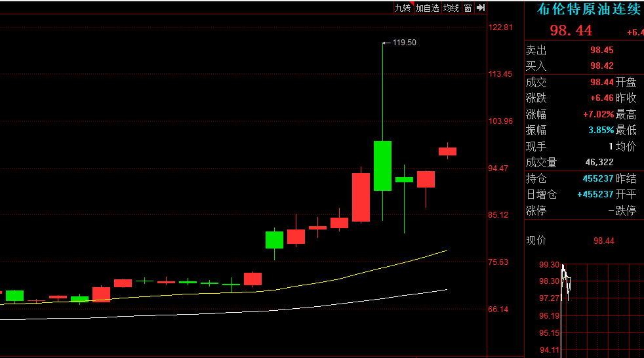Click 加自选 to add to watchlist
Image resolution: width=644 pixels, height=358 pixels.
point(427,8)
